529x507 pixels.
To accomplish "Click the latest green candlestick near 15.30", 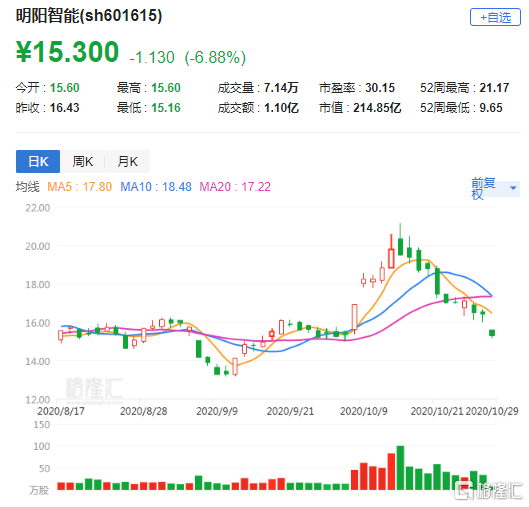I will click(492, 333).
